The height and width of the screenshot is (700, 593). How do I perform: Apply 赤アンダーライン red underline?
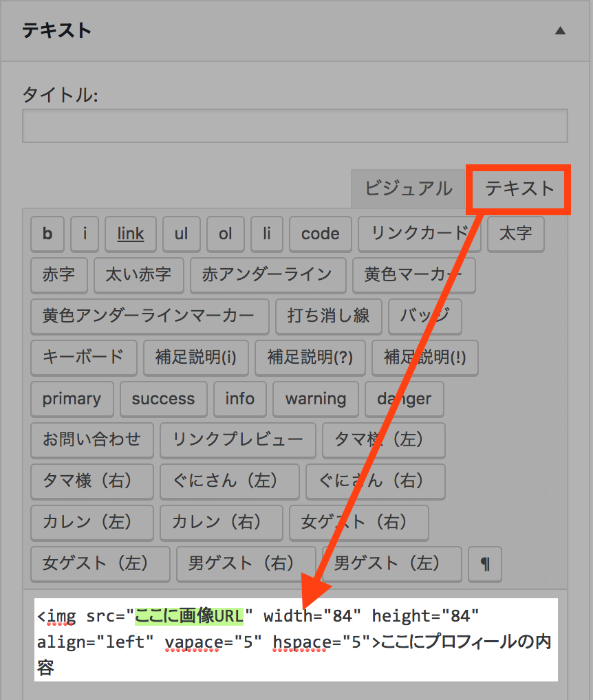(268, 275)
